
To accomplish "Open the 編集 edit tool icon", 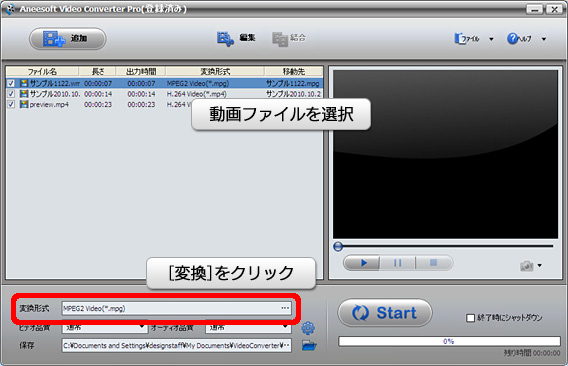I will (x=225, y=39).
